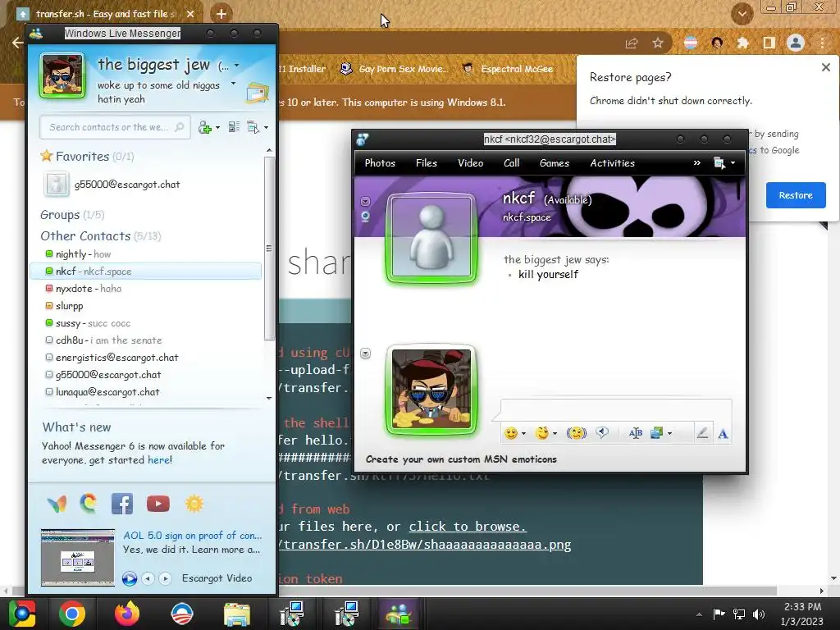Open the sun weather icon
The height and width of the screenshot is (630, 840).
pos(194,504)
